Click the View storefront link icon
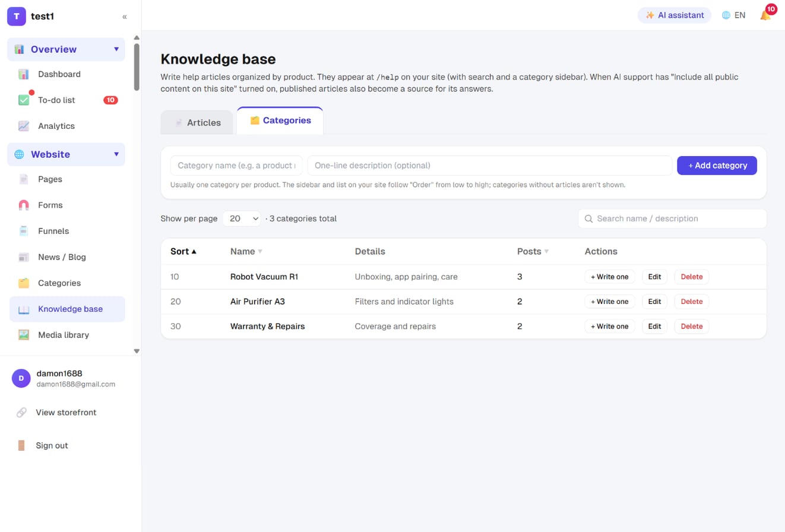 pos(21,412)
